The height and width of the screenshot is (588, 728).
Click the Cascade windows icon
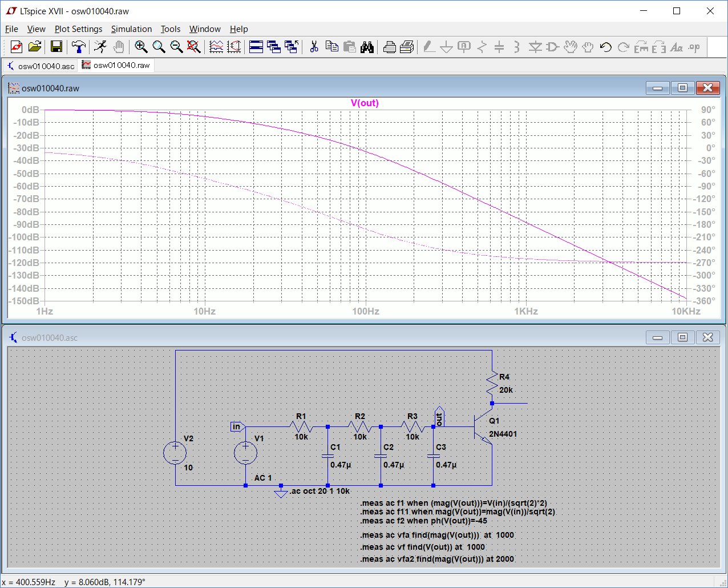pos(274,47)
